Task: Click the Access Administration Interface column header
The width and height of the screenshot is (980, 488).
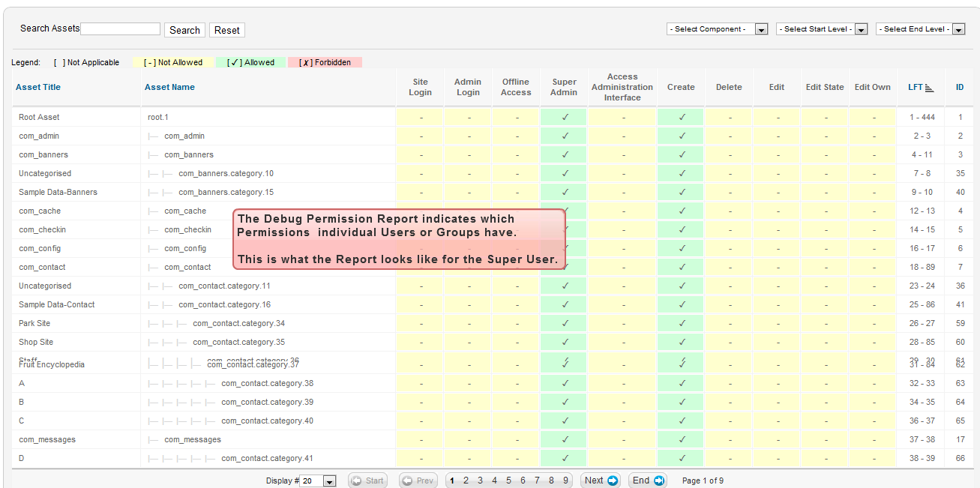Action: point(622,87)
